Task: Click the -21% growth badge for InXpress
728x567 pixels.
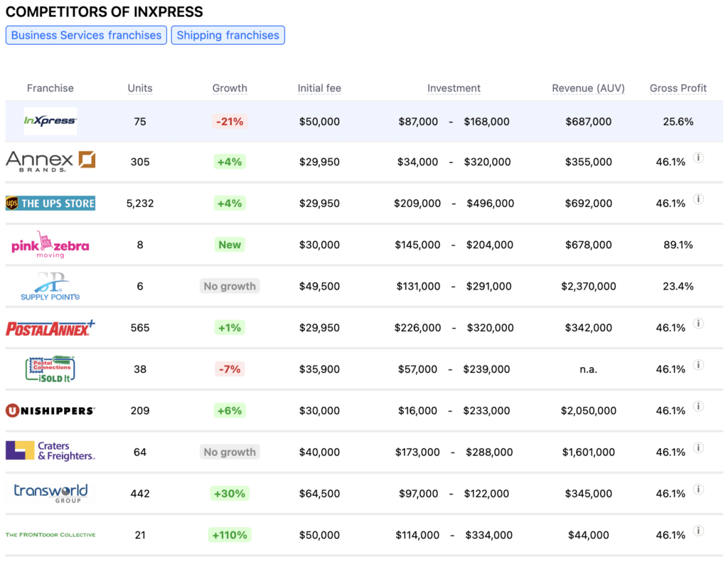Action: pyautogui.click(x=230, y=122)
